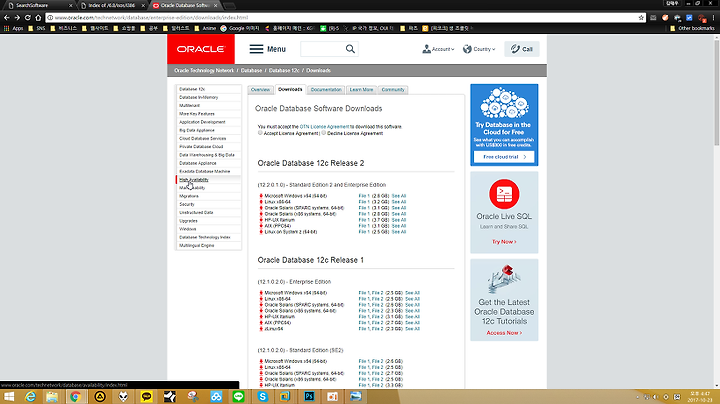Open the Chrome three-dot menu
The width and height of the screenshot is (720, 404).
(x=714, y=17)
